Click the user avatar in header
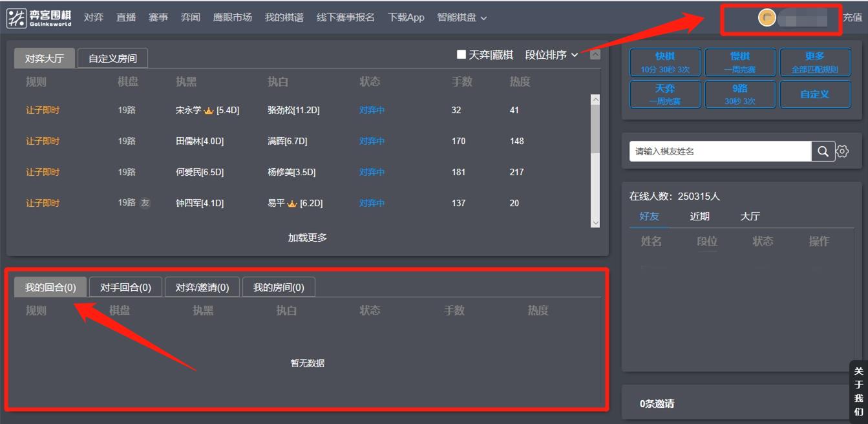 pos(767,18)
